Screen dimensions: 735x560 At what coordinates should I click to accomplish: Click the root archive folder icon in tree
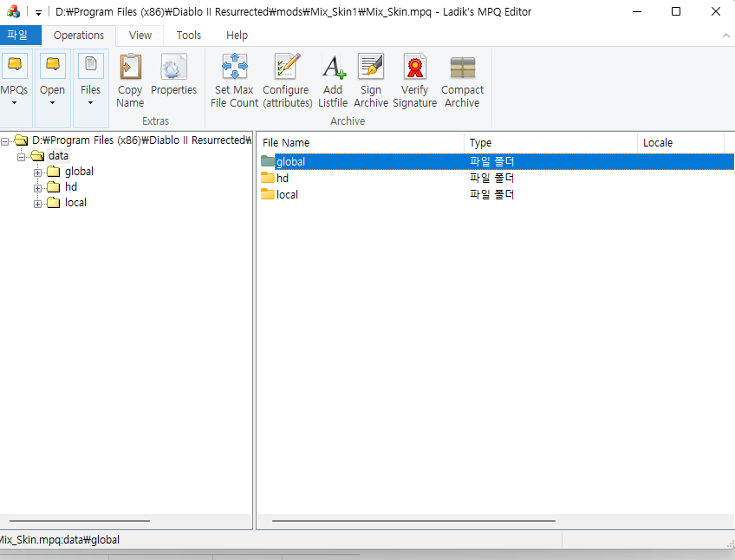click(x=21, y=140)
